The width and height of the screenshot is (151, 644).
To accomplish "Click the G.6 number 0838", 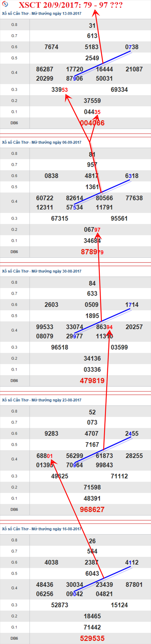I will 52,176.
